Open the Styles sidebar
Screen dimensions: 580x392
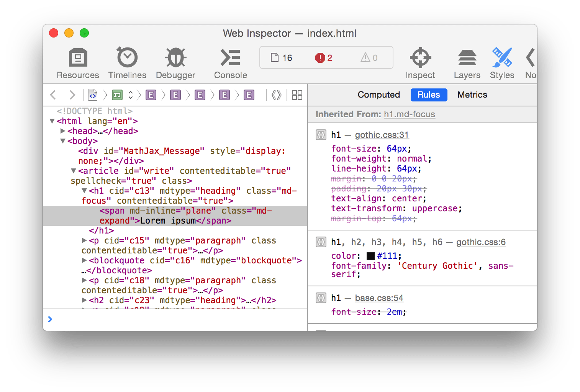point(502,58)
